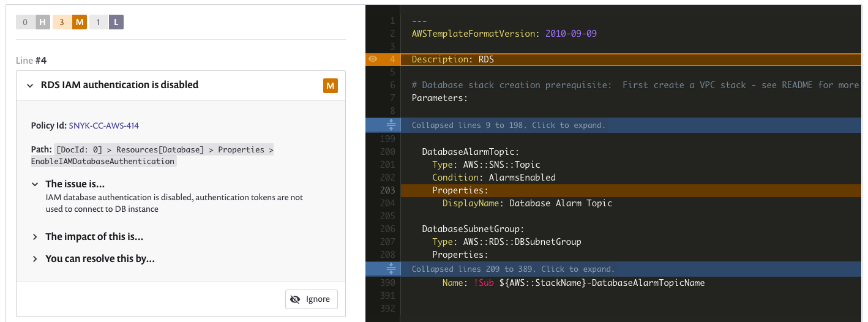Click the low severity count 1
Viewport: 868px width, 322px height.
[x=99, y=23]
